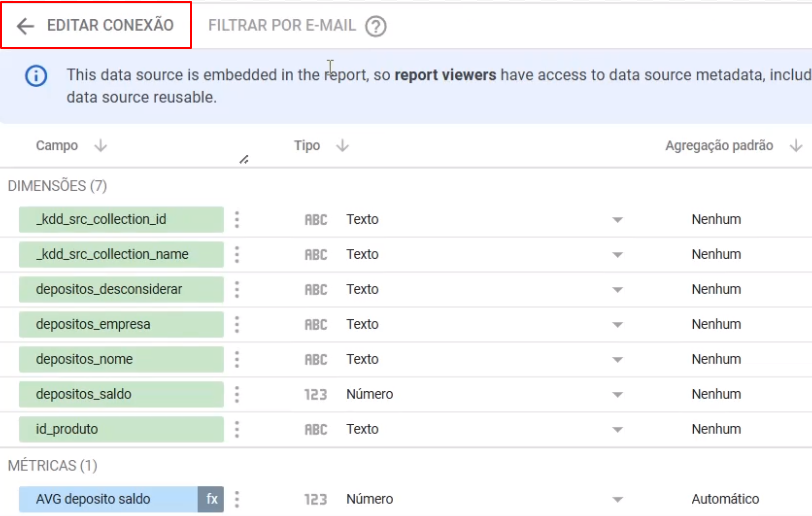Expand the type dropdown for depositos_desconsiderar
812x516 pixels.
[617, 290]
